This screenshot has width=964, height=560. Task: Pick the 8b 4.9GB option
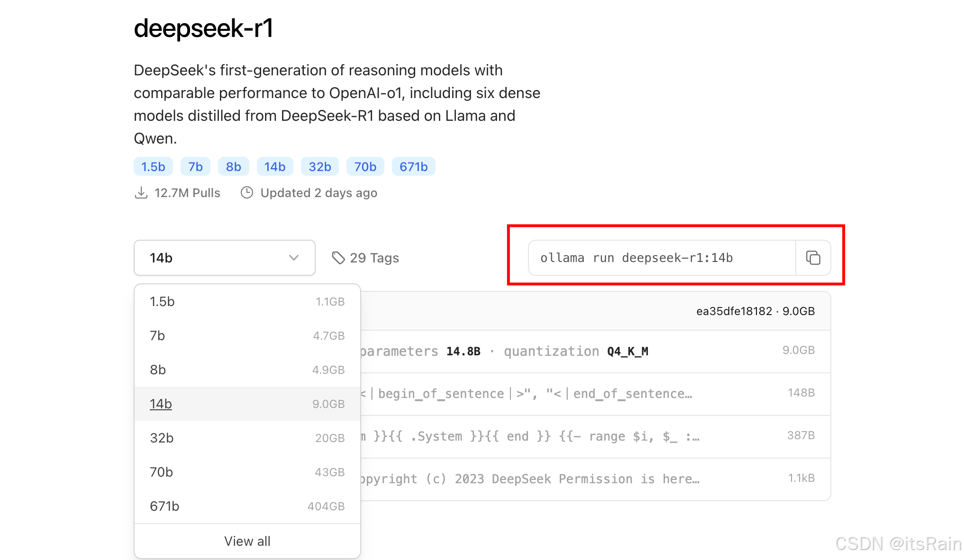point(247,370)
